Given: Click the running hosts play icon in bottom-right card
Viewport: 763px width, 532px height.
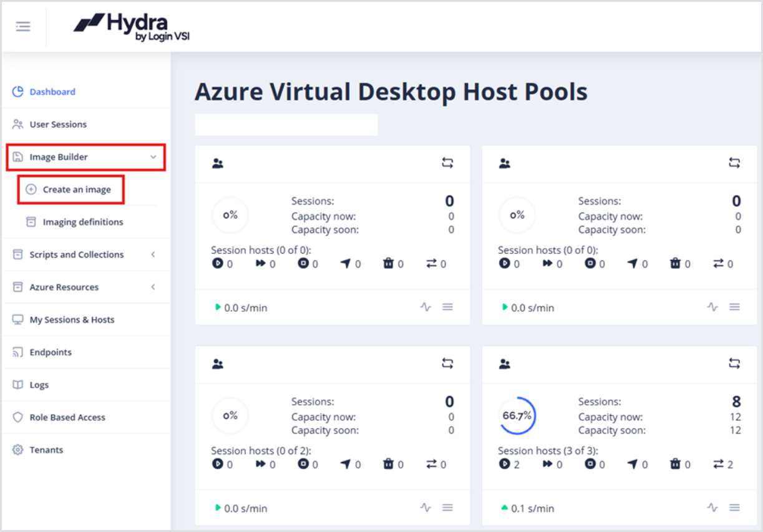Looking at the screenshot, I should (505, 464).
